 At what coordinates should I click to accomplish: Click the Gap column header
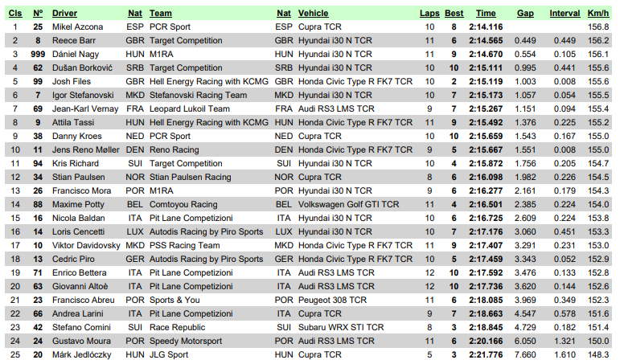(525, 13)
